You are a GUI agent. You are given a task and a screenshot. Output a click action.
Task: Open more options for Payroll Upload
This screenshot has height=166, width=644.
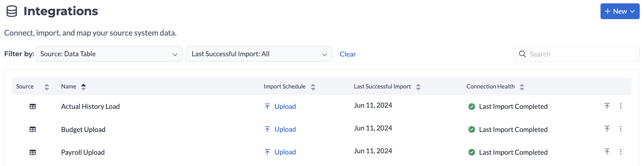[621, 152]
